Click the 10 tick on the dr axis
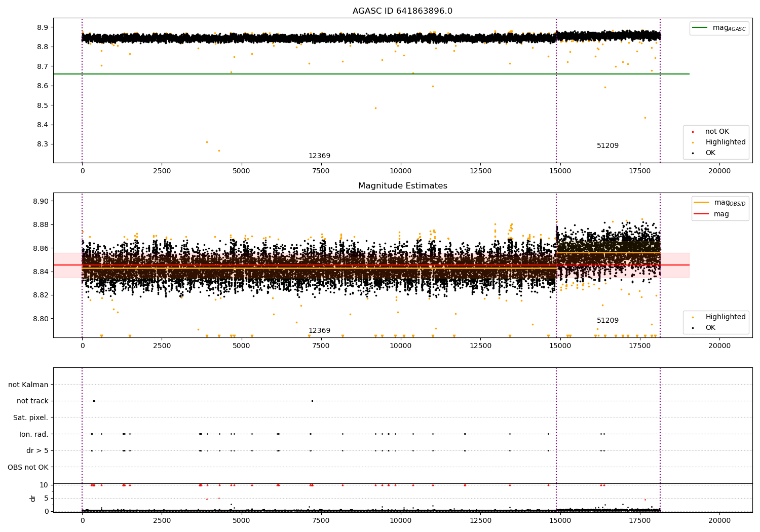This screenshot has width=760, height=532. pos(44,485)
